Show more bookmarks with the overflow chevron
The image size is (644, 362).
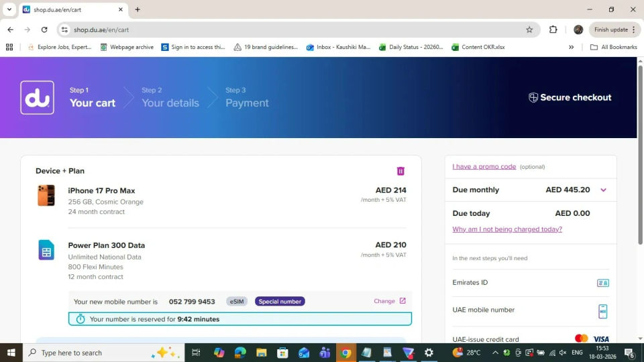point(571,47)
